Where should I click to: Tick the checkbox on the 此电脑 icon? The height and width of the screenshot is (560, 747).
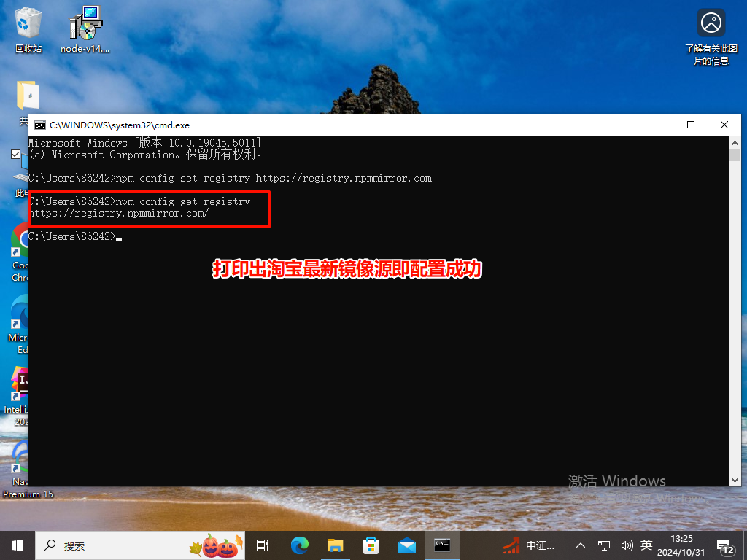[15, 155]
